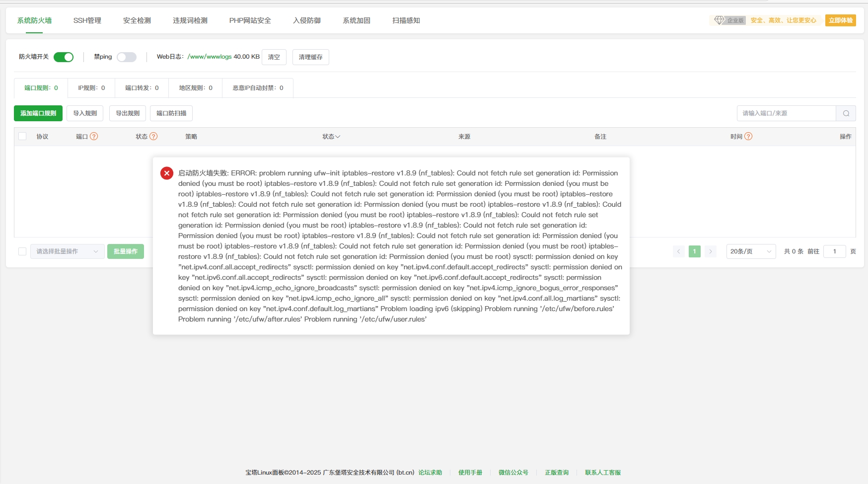Image resolution: width=868 pixels, height=484 pixels.
Task: Open the 使用手册 footer link
Action: [470, 473]
